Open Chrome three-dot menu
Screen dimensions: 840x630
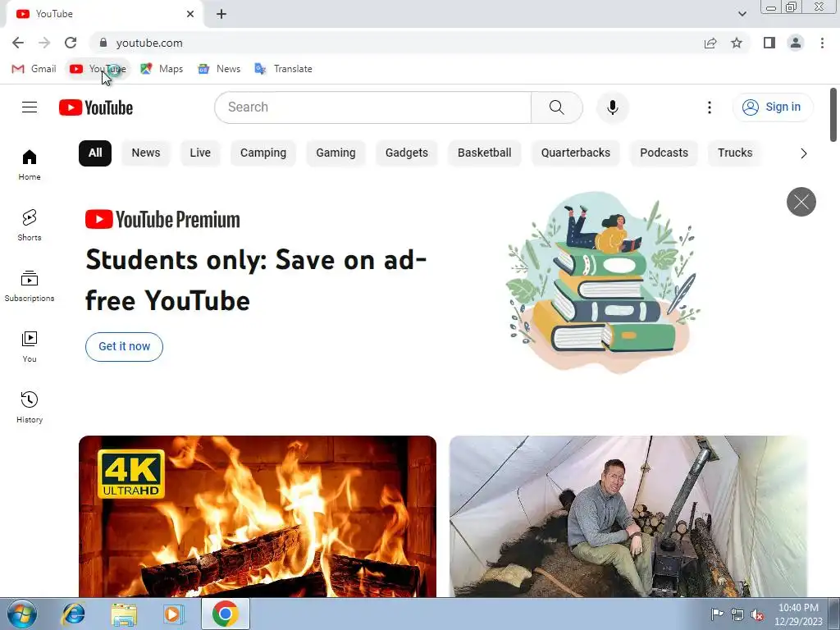[x=822, y=43]
